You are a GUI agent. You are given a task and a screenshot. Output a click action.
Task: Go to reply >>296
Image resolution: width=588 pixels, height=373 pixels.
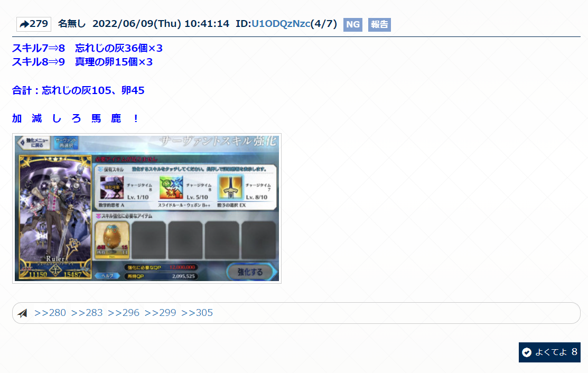coord(124,313)
